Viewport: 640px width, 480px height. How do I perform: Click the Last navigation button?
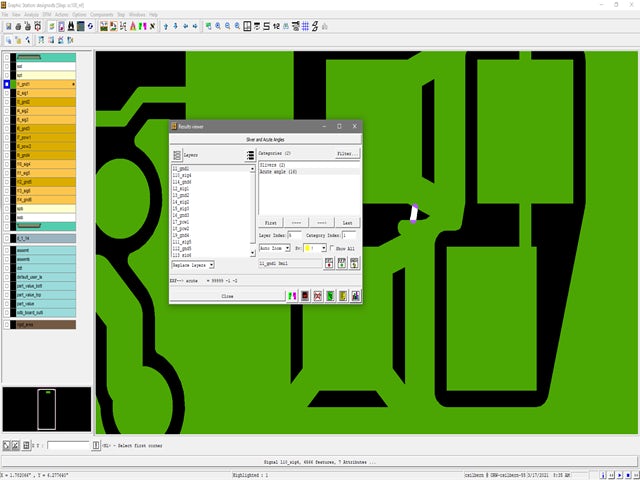point(346,223)
